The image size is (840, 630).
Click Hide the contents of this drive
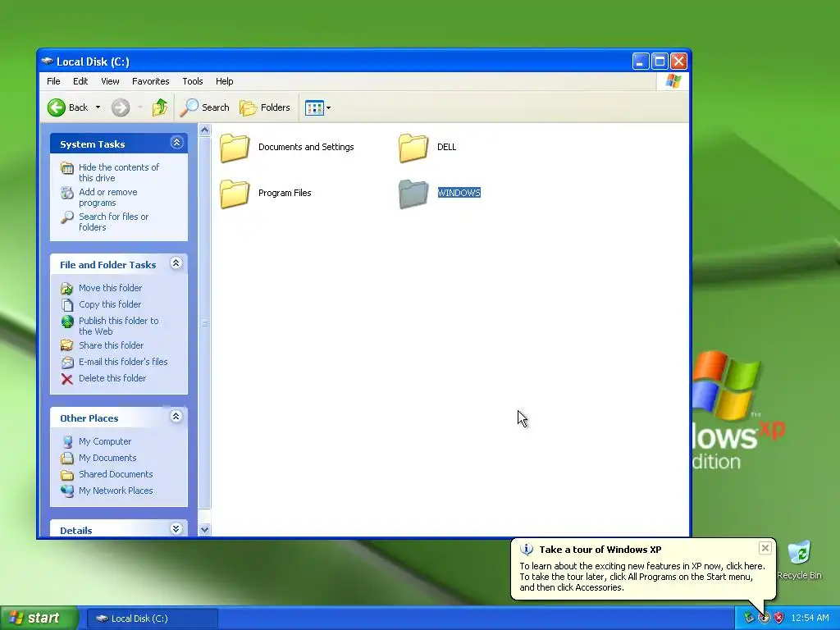(x=119, y=172)
